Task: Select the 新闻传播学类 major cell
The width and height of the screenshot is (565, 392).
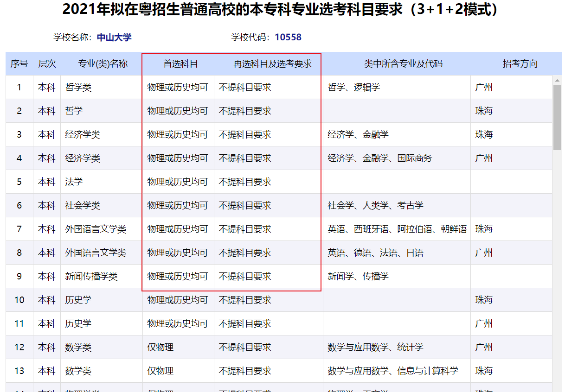Action: (x=91, y=277)
